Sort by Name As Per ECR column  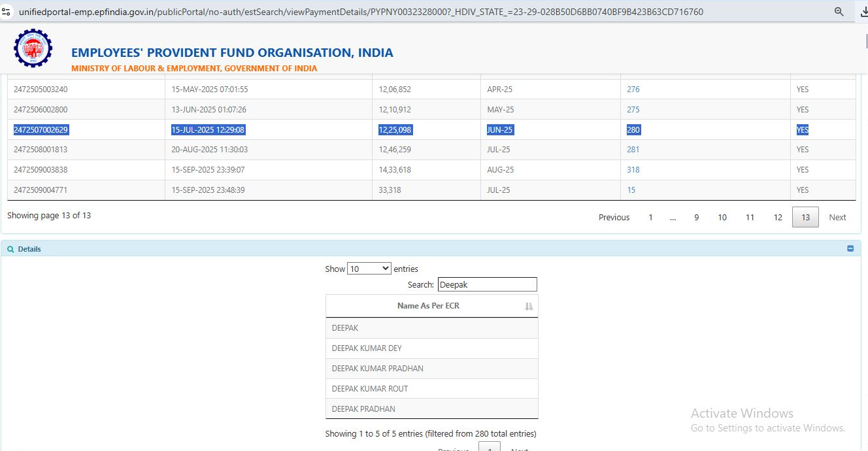coord(529,306)
